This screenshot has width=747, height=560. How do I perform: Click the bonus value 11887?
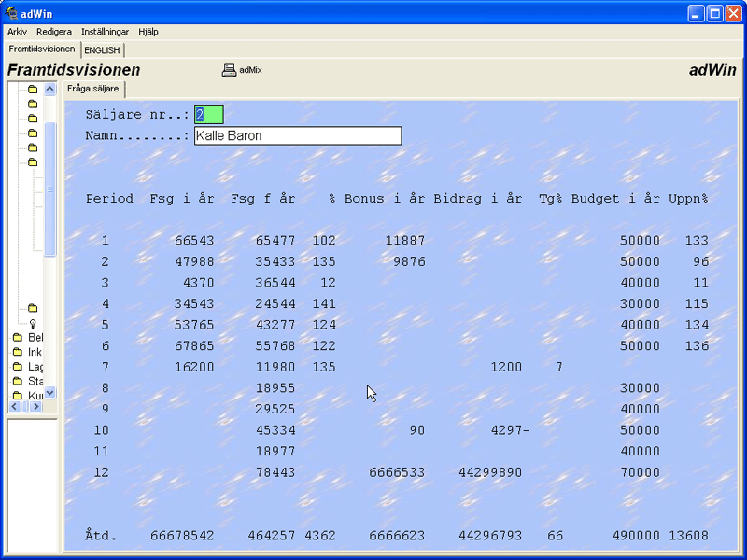click(405, 241)
